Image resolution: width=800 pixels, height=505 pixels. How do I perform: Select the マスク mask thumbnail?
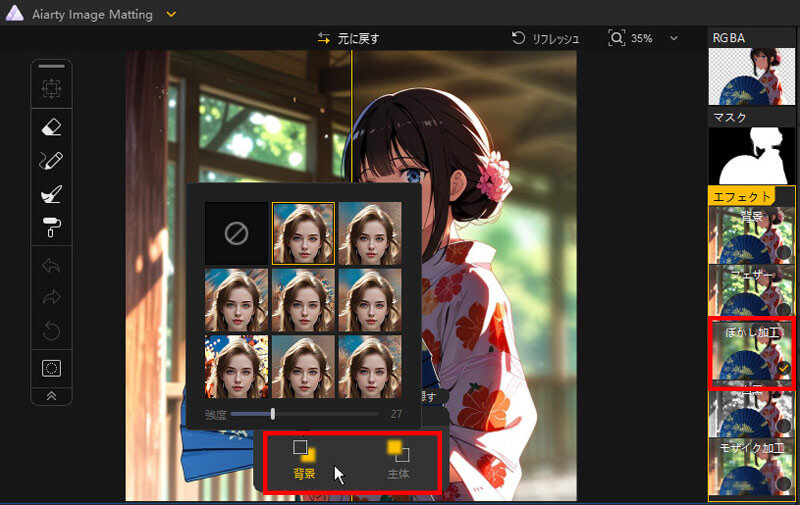752,156
